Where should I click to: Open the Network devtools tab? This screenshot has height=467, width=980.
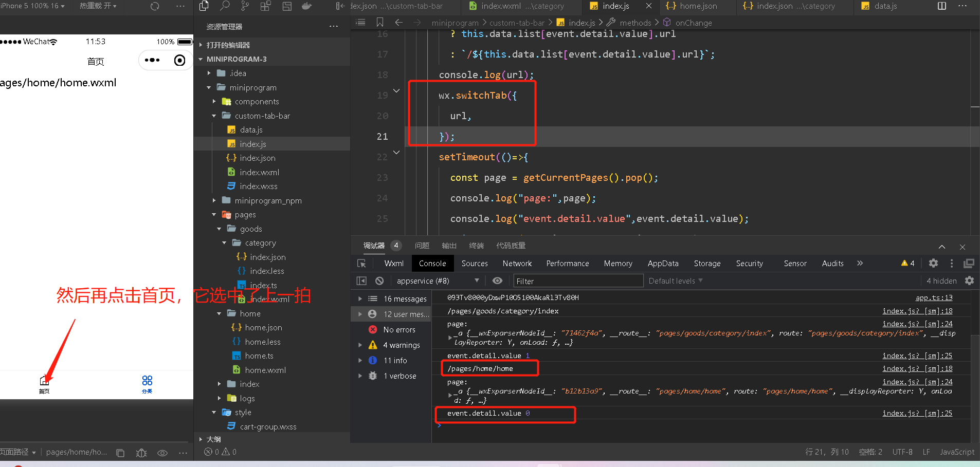[517, 263]
